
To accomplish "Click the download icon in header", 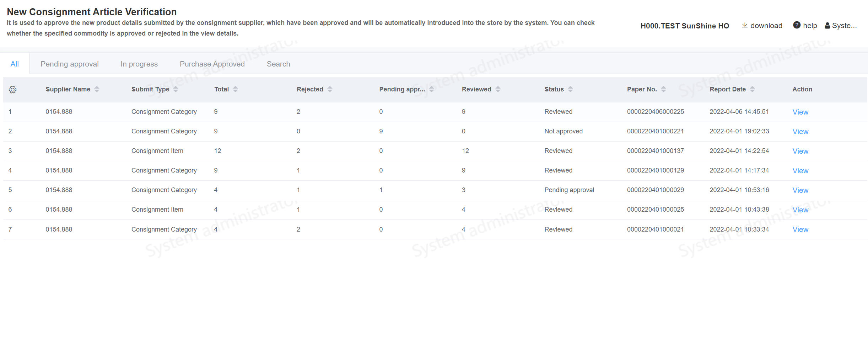I will pos(745,26).
